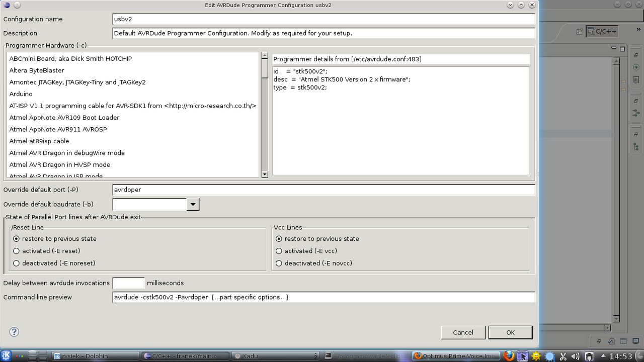Click the OK button
The height and width of the screenshot is (362, 644).
tap(510, 332)
